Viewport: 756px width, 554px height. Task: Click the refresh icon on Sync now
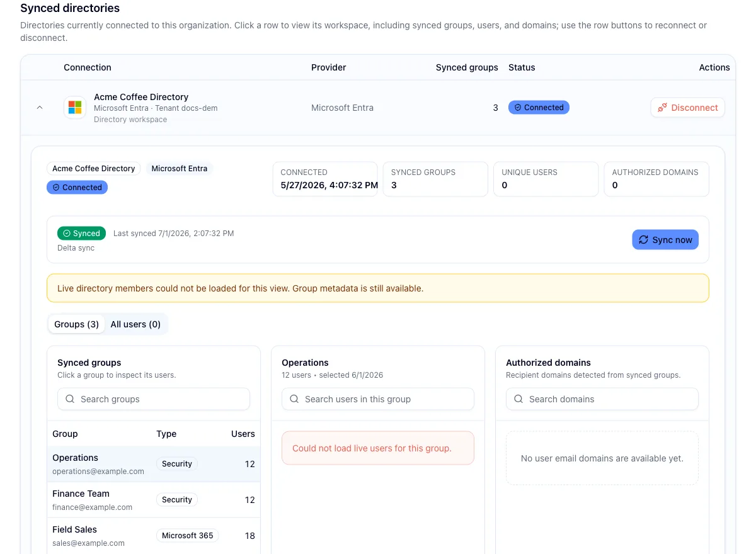point(643,240)
